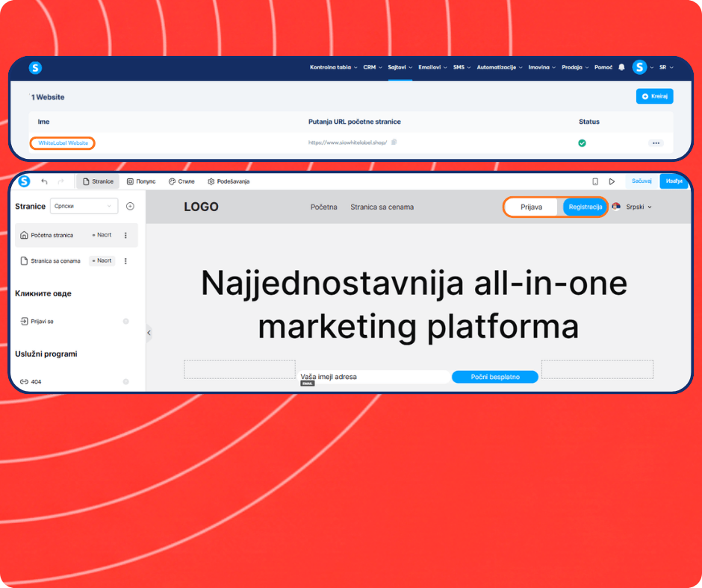Open the Стиле tab
Viewport: 702px width, 588px height.
tap(181, 181)
